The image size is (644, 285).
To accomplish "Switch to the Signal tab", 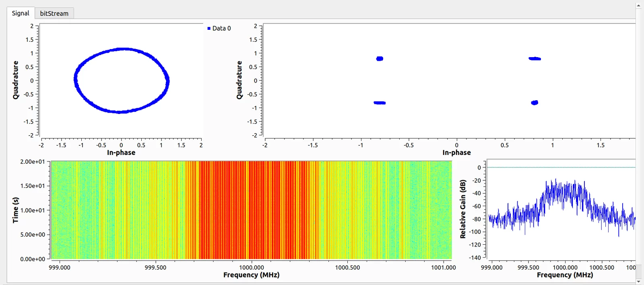I will 21,13.
